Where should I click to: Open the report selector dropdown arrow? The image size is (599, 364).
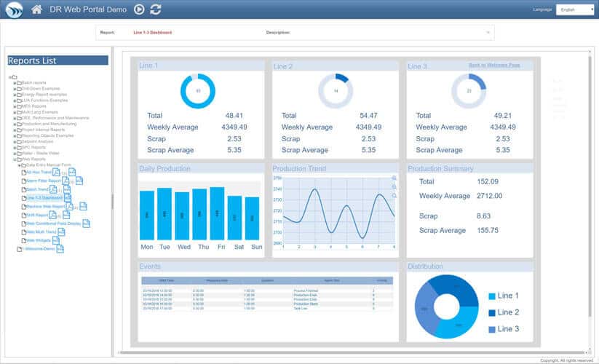[488, 33]
